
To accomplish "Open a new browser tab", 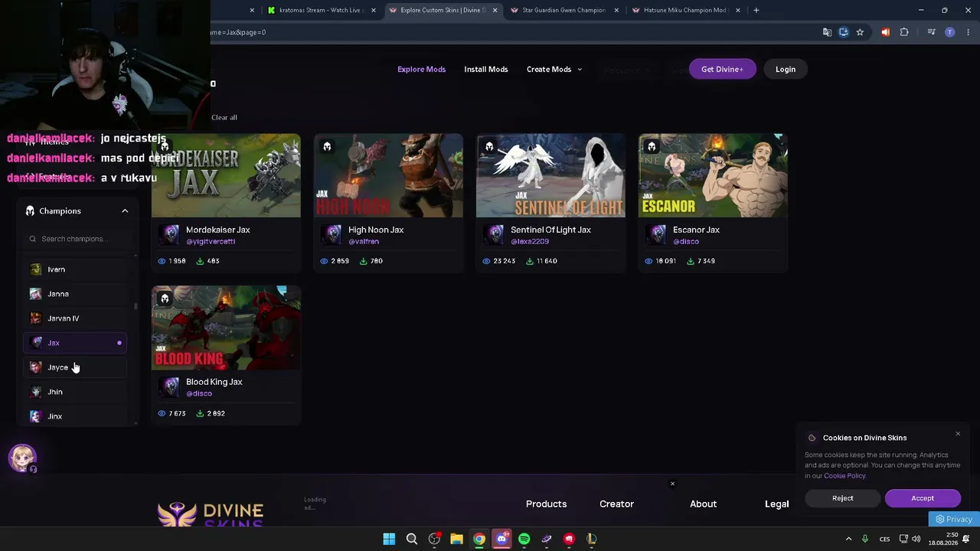I will click(x=756, y=10).
